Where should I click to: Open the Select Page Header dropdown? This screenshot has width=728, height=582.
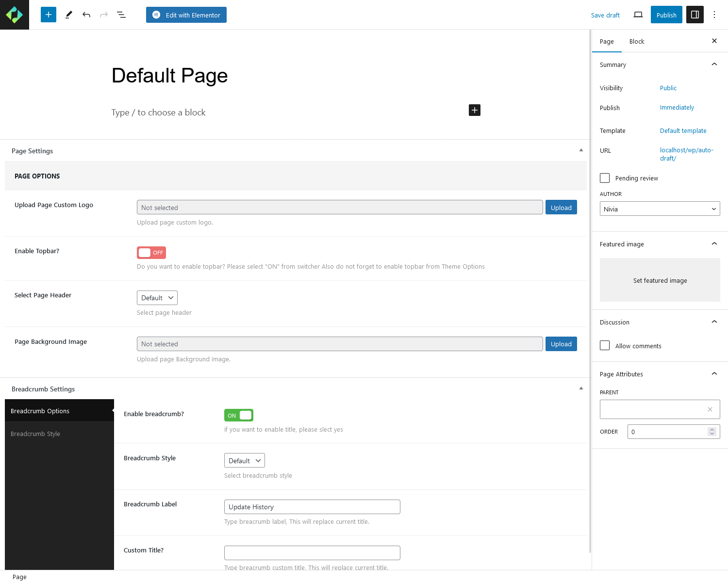157,298
